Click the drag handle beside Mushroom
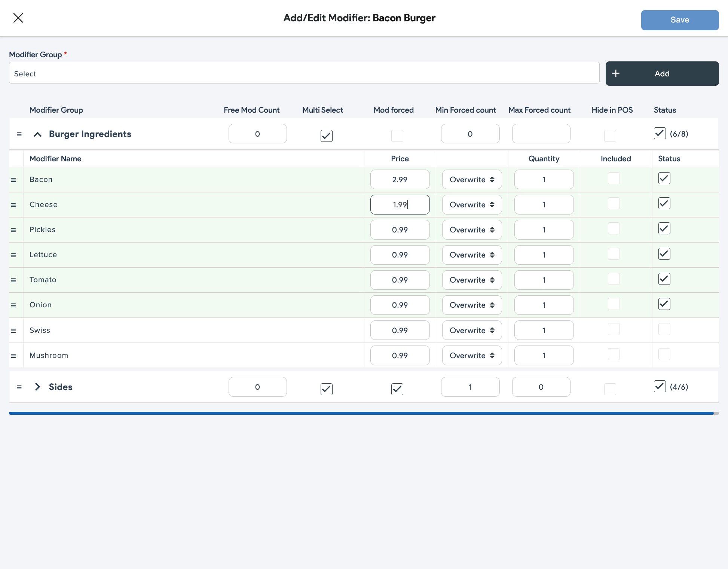The height and width of the screenshot is (569, 728). coord(13,356)
